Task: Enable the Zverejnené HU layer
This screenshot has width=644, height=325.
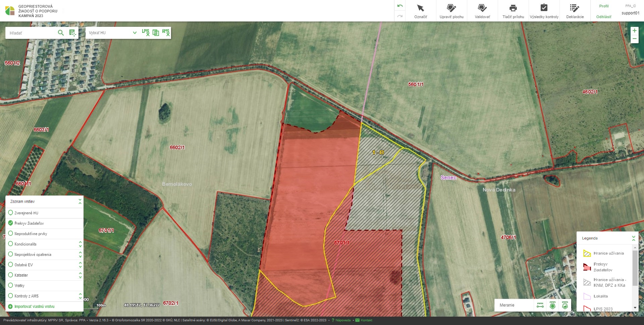Action: 11,213
